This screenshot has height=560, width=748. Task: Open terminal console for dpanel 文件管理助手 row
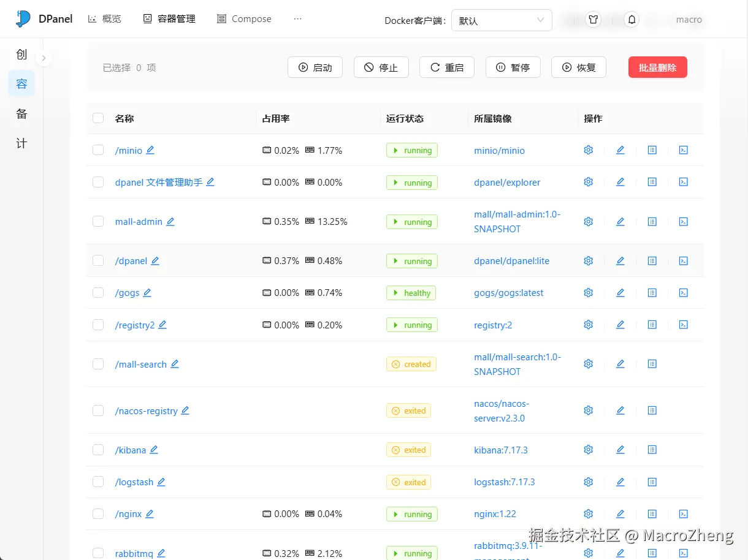click(x=684, y=182)
